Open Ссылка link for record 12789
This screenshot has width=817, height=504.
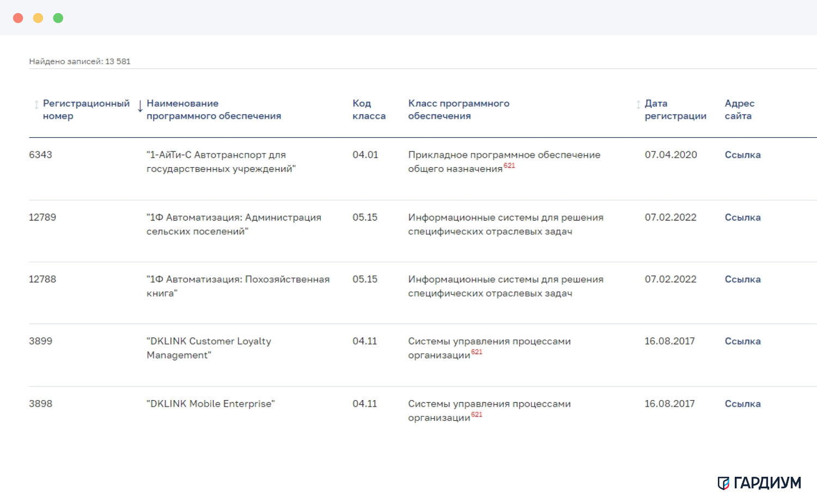pyautogui.click(x=742, y=218)
